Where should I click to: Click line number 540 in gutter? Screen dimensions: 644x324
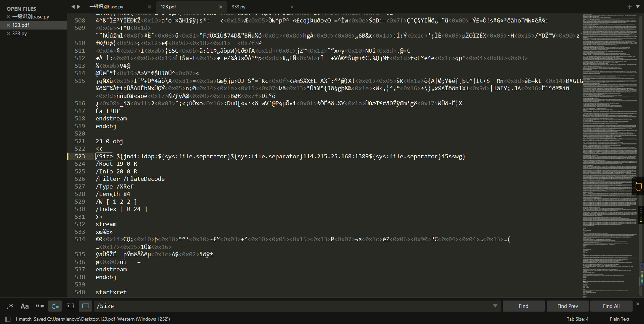tap(80, 292)
